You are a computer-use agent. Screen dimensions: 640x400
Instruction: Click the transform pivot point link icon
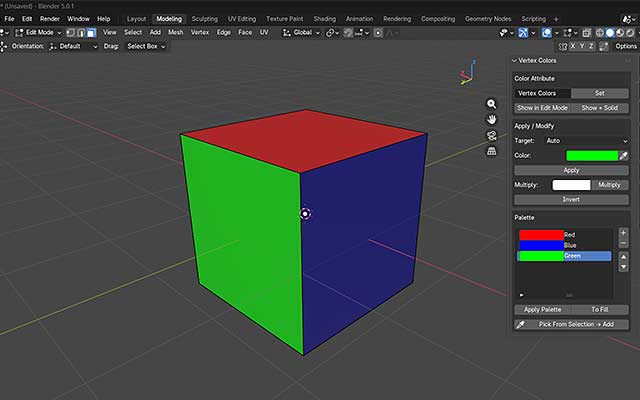point(330,33)
